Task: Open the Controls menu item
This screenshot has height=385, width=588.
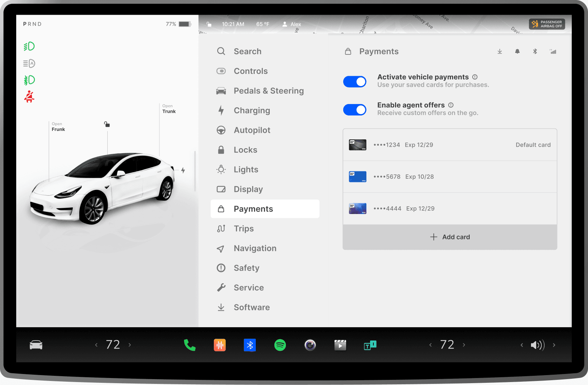Action: tap(265, 71)
